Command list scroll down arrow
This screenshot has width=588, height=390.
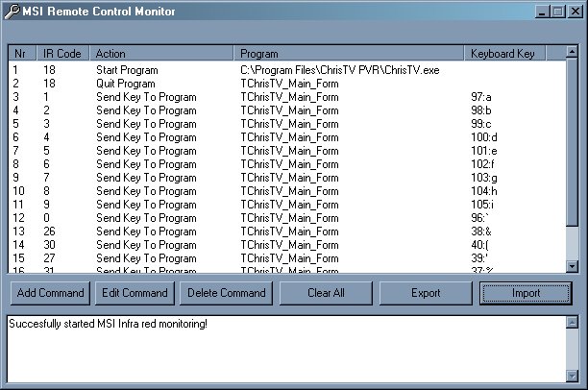[572, 266]
